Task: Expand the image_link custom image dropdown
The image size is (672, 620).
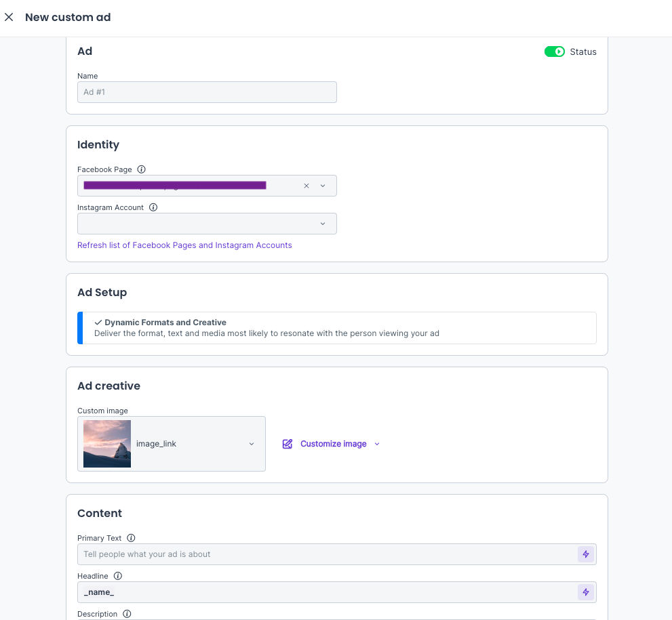Action: click(x=252, y=444)
